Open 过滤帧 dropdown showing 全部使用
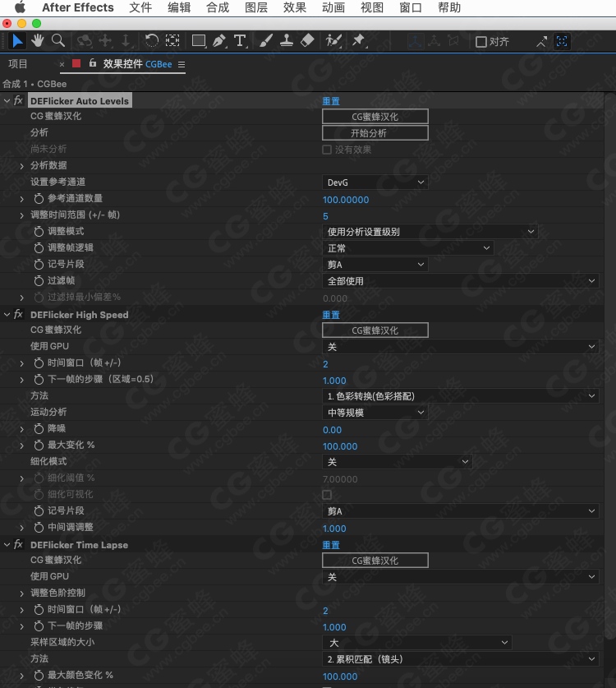This screenshot has height=688, width=616. pos(461,281)
